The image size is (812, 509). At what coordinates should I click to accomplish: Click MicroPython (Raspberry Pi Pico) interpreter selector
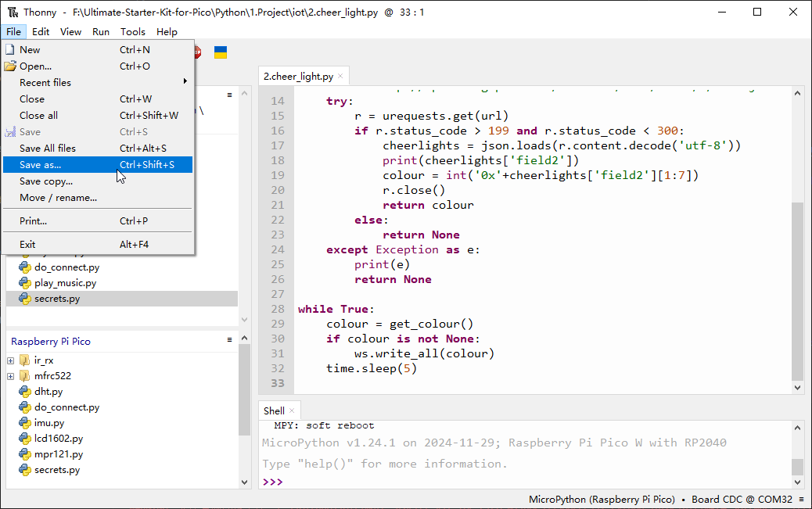[x=602, y=499]
